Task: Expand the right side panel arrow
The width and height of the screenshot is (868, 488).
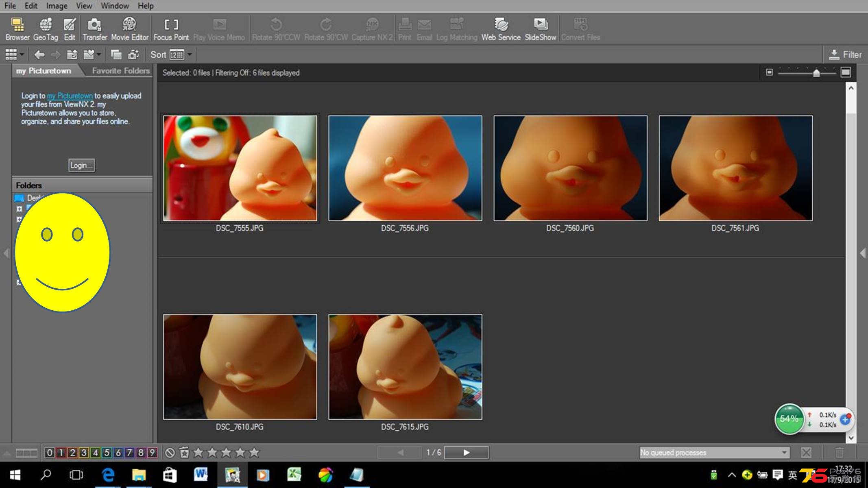Action: [x=862, y=253]
